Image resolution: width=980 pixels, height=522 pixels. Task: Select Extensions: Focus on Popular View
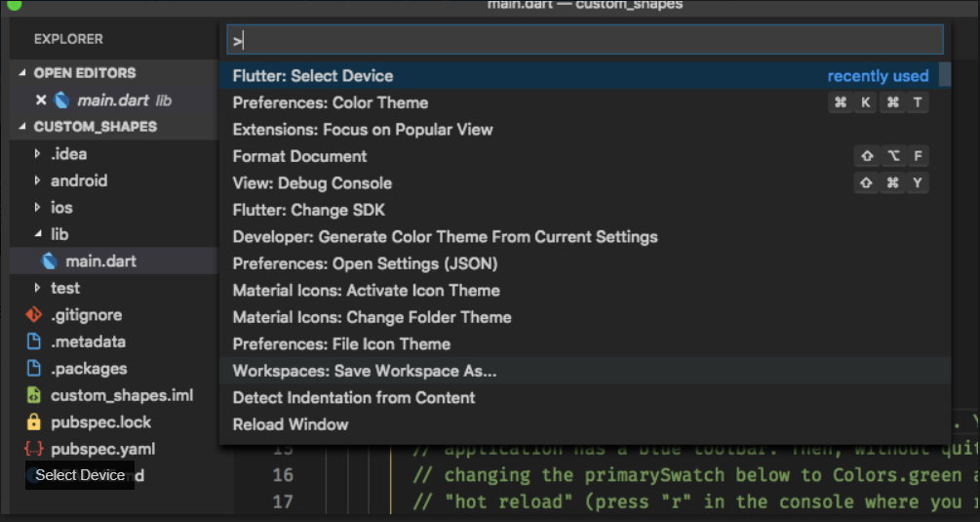585,130
